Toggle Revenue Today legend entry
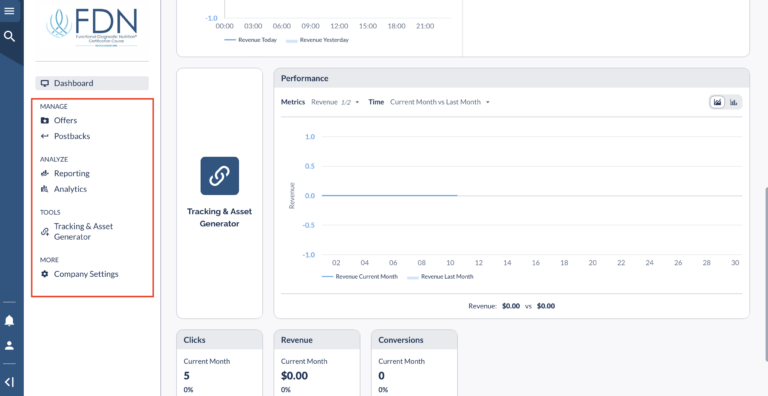This screenshot has height=396, width=768. click(250, 40)
